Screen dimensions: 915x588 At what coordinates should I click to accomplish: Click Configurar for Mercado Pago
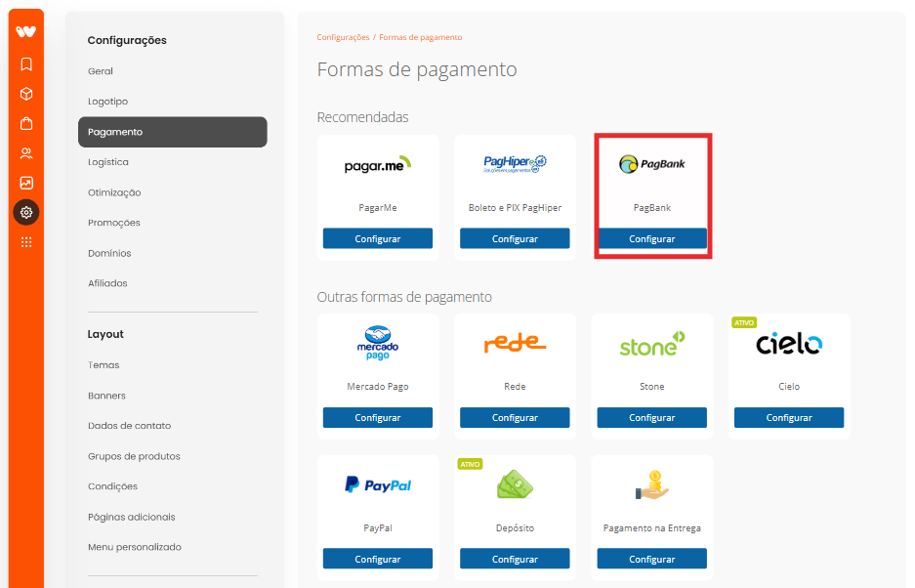point(378,417)
